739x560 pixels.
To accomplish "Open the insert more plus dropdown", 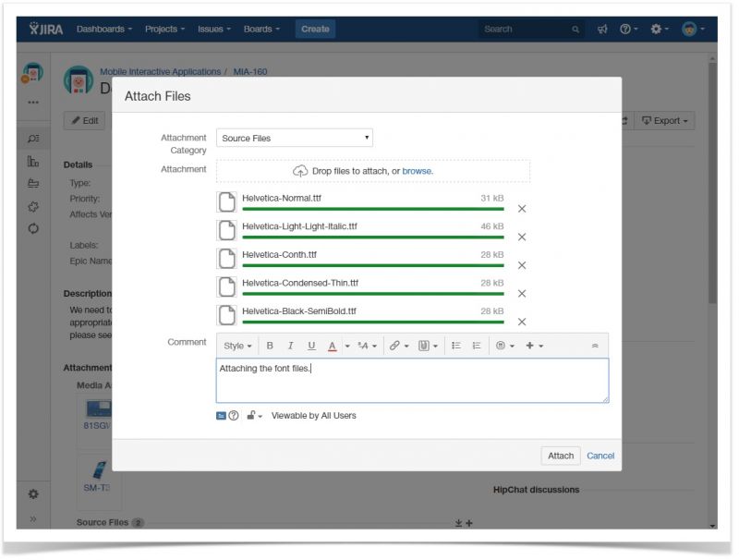I will point(535,346).
